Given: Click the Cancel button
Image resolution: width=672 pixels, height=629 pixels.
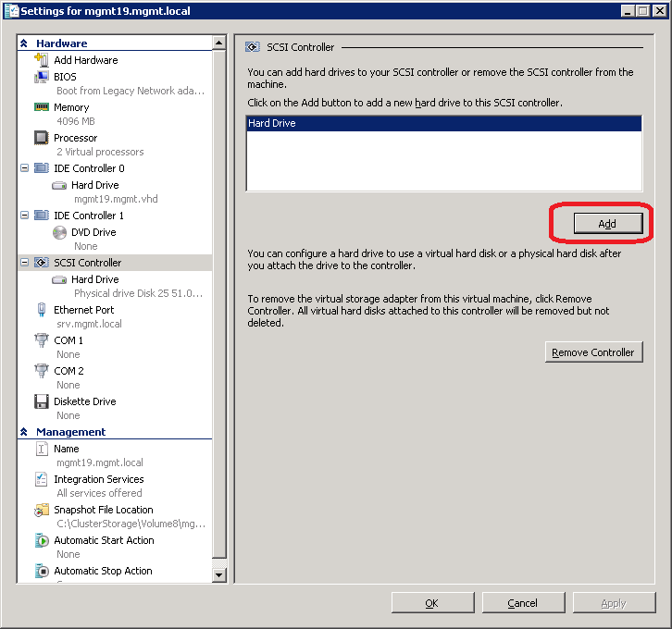Looking at the screenshot, I should coord(523,603).
